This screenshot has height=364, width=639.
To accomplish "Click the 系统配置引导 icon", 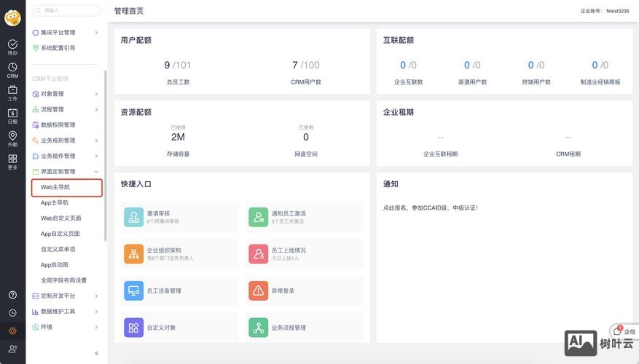I will 36,48.
